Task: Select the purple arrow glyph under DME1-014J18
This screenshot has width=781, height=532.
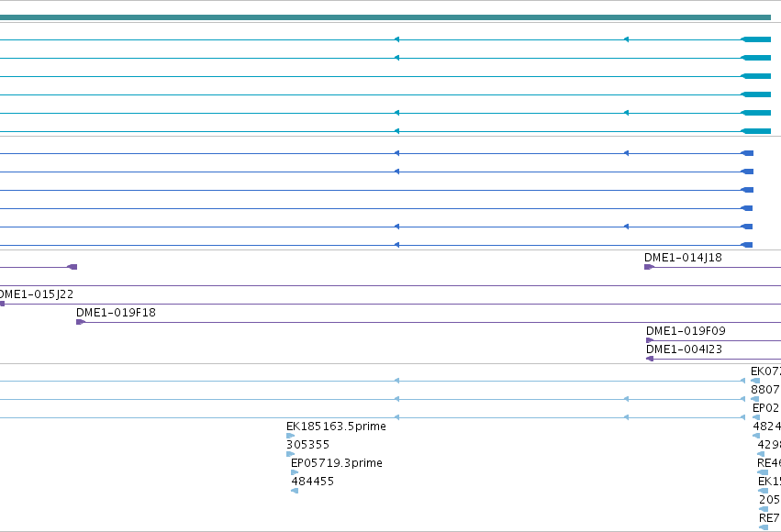Action: coord(649,267)
